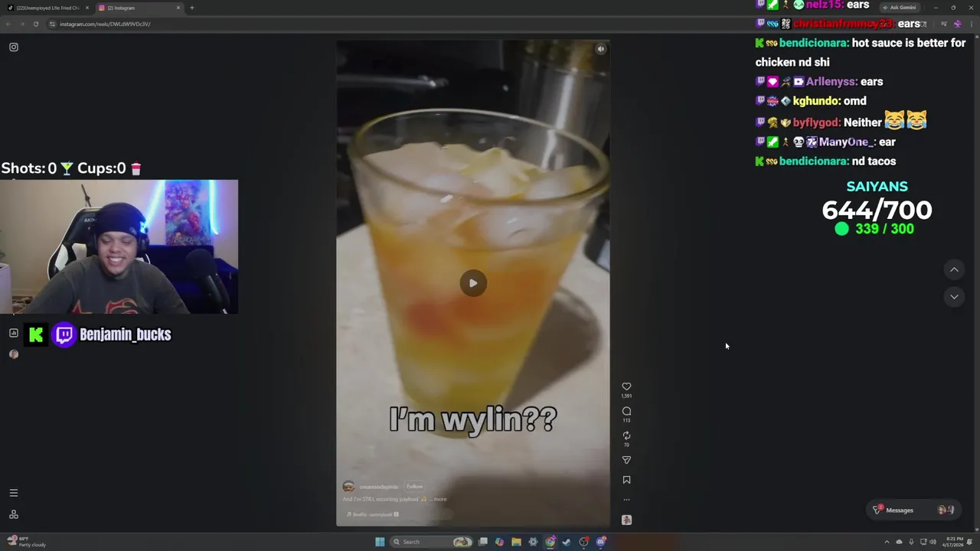Repost the reel using repost icon

click(x=626, y=435)
